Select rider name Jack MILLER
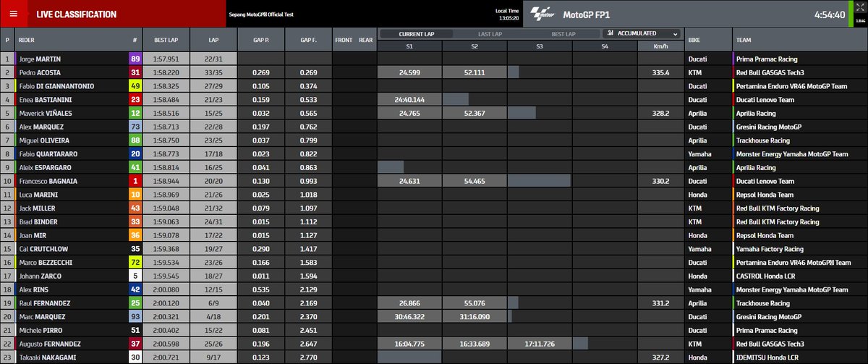The height and width of the screenshot is (364, 868). tap(37, 208)
